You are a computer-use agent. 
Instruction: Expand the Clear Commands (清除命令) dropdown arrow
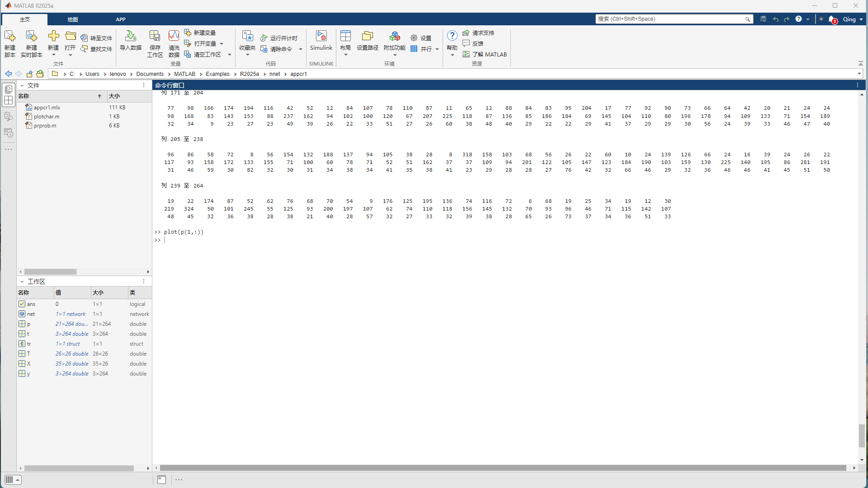click(x=301, y=49)
